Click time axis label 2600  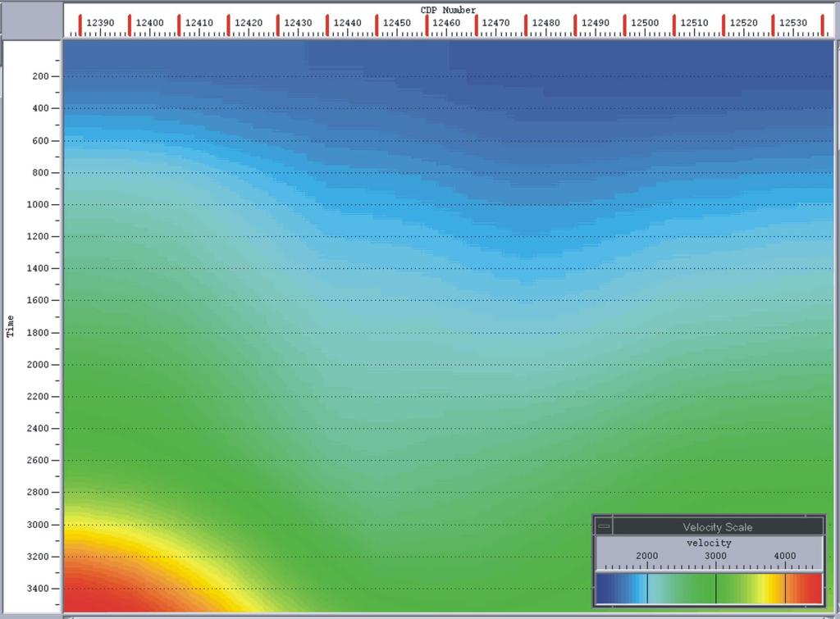[38, 460]
